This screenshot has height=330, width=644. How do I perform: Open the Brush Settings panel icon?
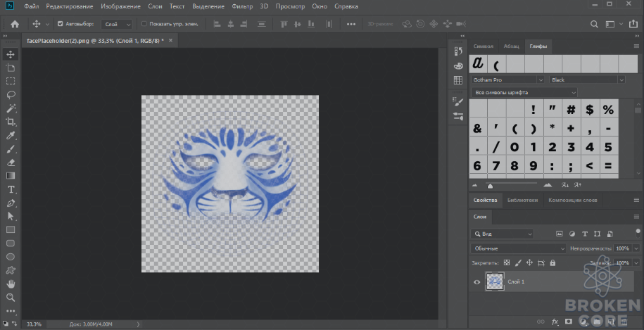458,102
